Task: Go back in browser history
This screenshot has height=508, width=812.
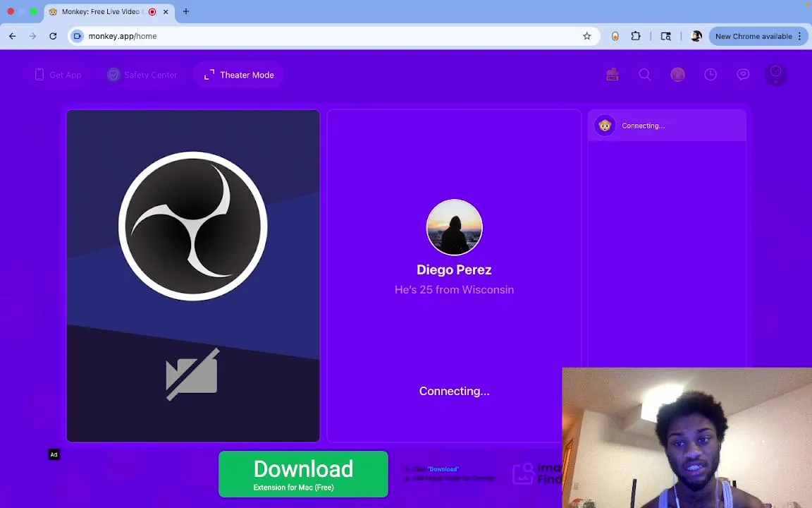Action: 13,36
